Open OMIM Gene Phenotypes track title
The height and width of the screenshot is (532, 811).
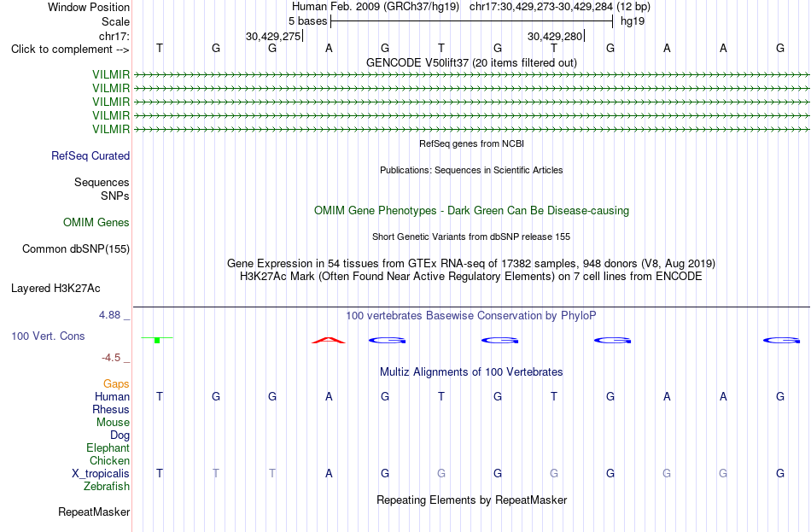pos(471,211)
